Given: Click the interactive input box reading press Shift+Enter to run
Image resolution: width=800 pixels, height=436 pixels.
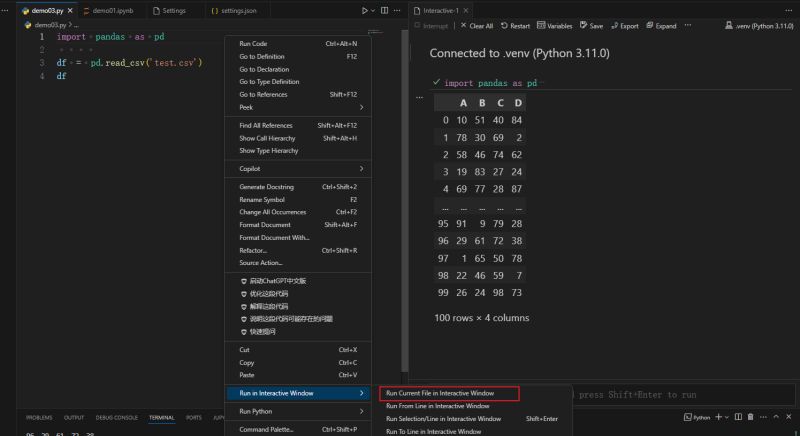Looking at the screenshot, I should [x=684, y=395].
